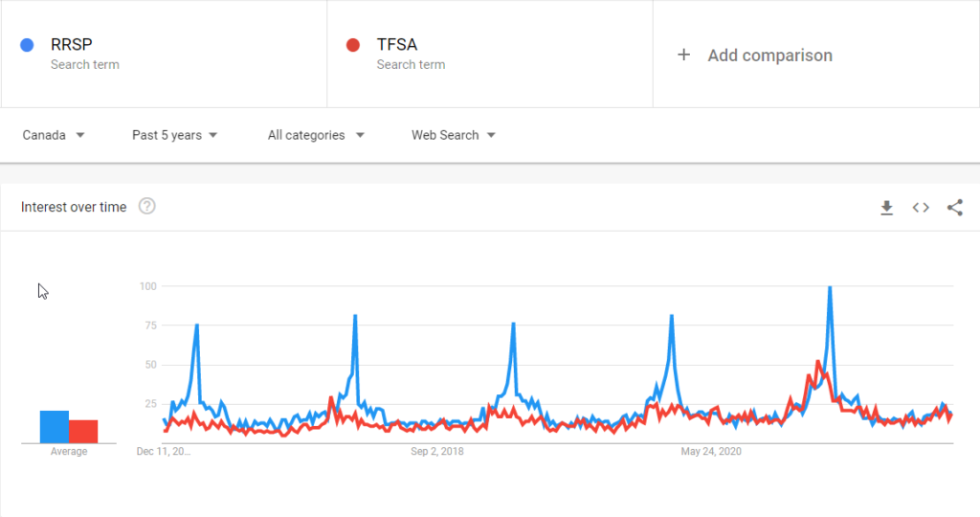
Task: Click the embed code icon
Action: click(x=921, y=208)
